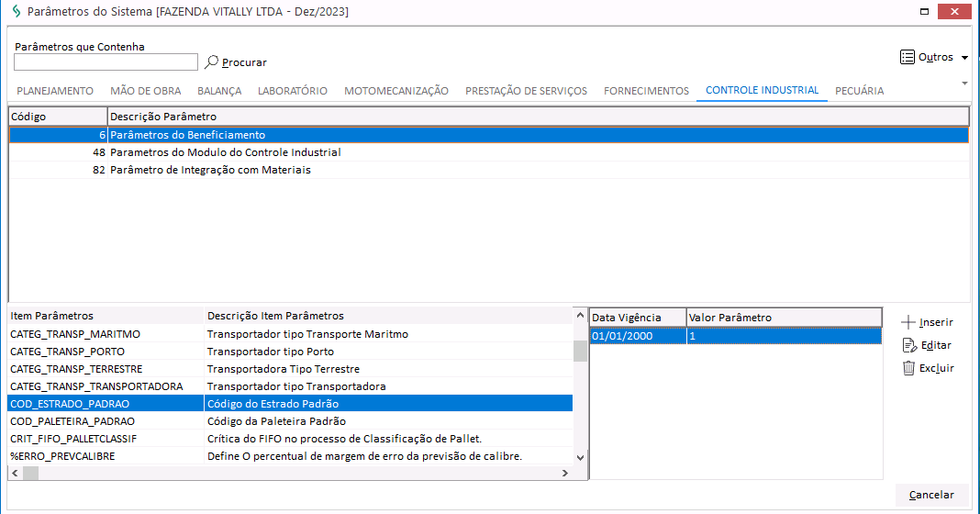Screen dimensions: 980x514
Task: Select row Parâmetro de Integração com Materiais
Action: pos(489,170)
